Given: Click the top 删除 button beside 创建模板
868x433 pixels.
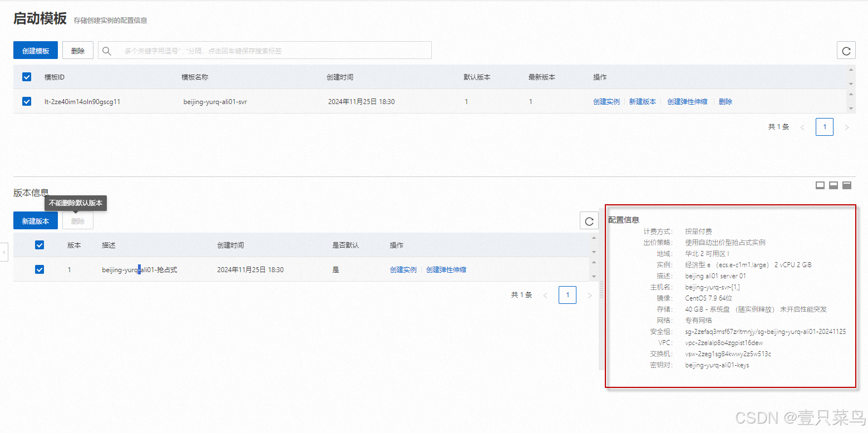Looking at the screenshot, I should (78, 50).
